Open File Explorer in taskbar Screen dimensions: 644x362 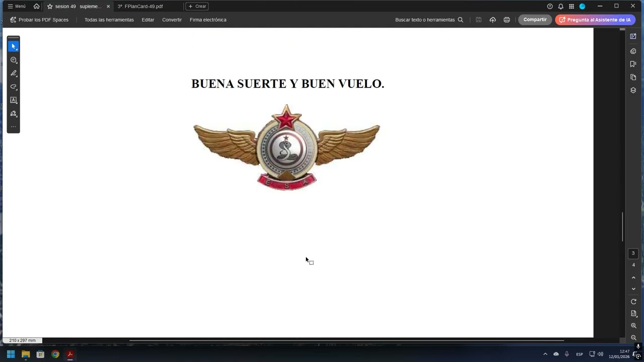[26, 354]
